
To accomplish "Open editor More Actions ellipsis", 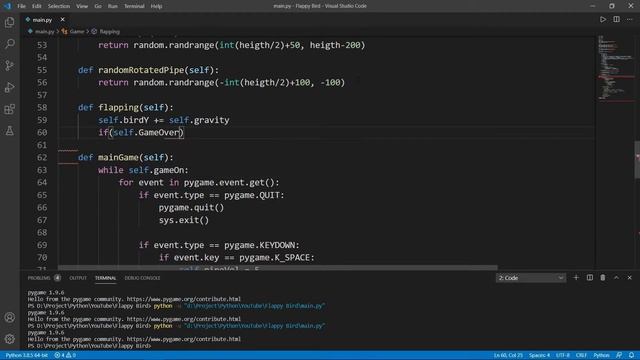I will pyautogui.click(x=630, y=19).
